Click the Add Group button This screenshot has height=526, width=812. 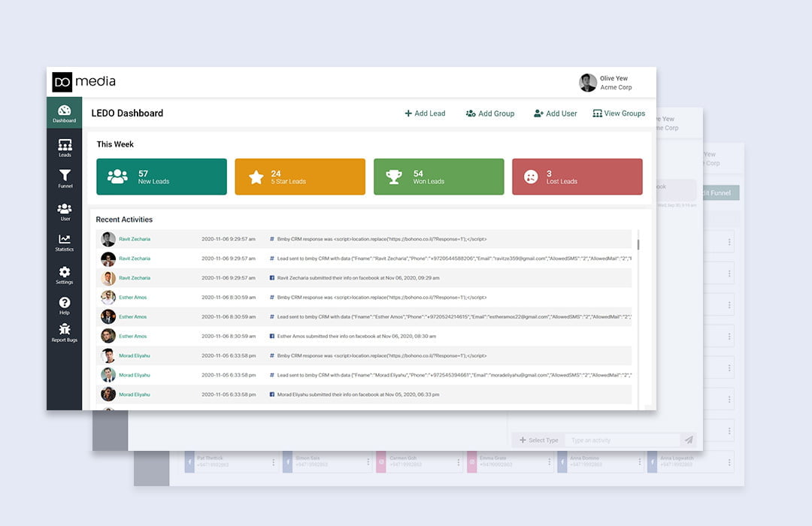tap(489, 113)
